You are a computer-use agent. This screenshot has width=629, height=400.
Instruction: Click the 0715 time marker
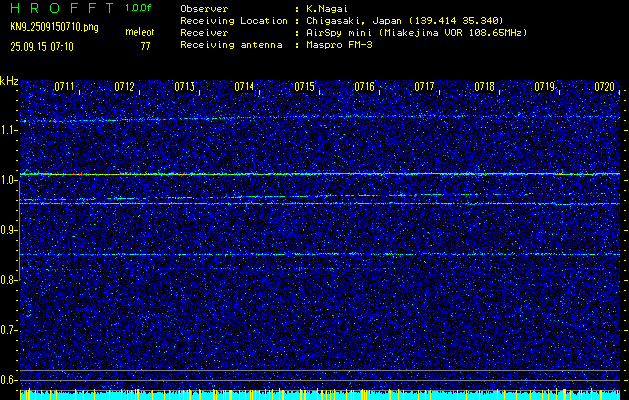point(304,86)
